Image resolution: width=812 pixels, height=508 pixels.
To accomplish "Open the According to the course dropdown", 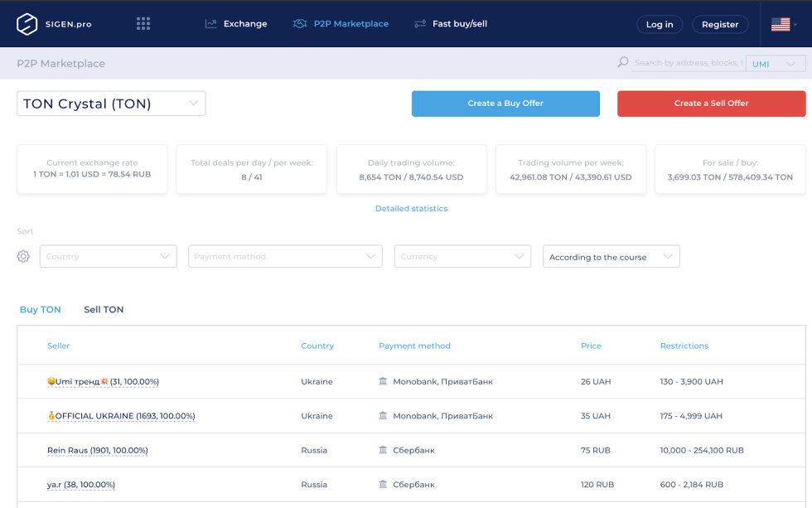I will coord(611,257).
